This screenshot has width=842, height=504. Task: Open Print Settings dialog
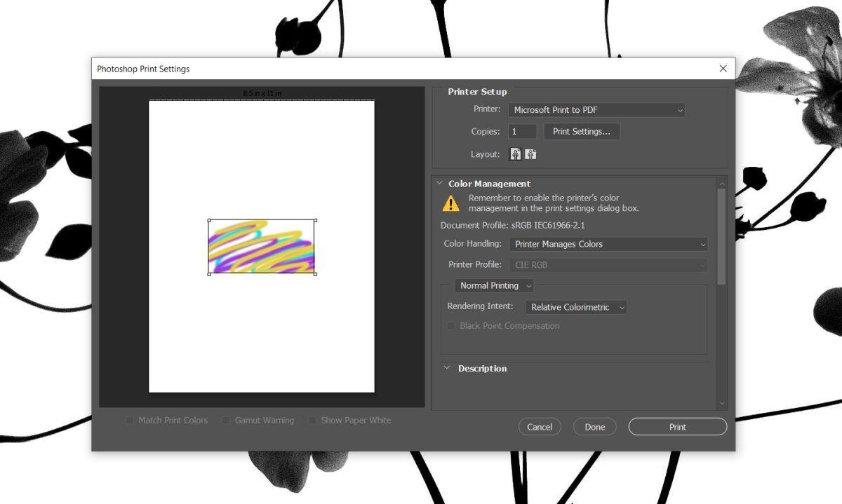582,131
